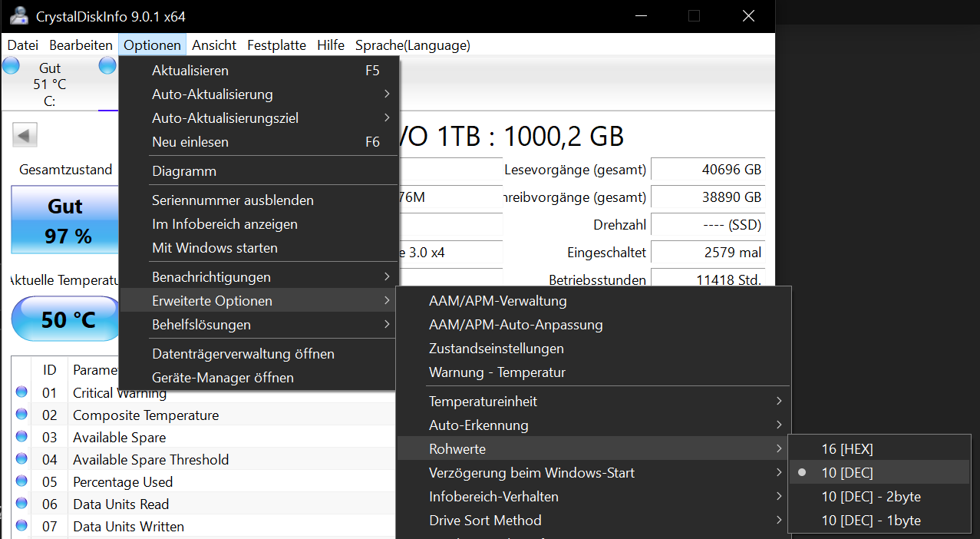Click Seriennummer ausblenden menu entry
The height and width of the screenshot is (539, 980).
tap(233, 200)
